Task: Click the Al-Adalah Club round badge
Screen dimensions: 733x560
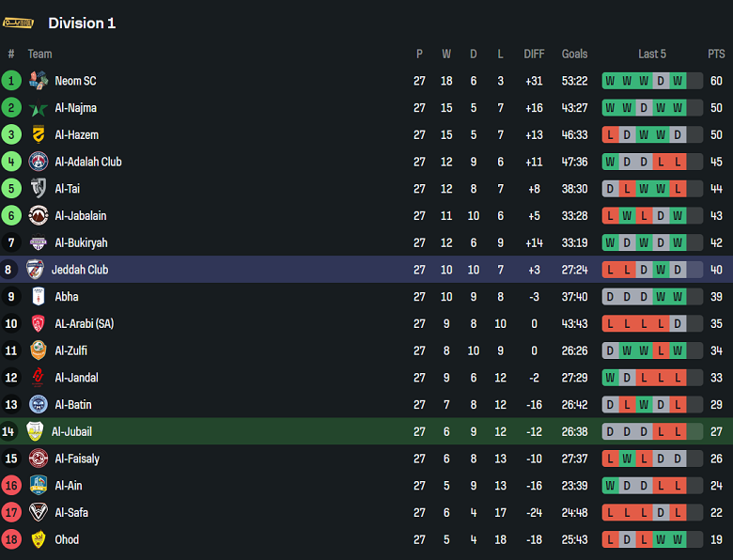Action: point(39,162)
